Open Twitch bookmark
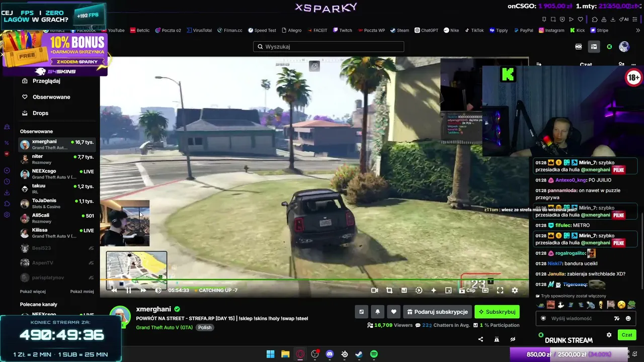The height and width of the screenshot is (362, 644). (342, 30)
